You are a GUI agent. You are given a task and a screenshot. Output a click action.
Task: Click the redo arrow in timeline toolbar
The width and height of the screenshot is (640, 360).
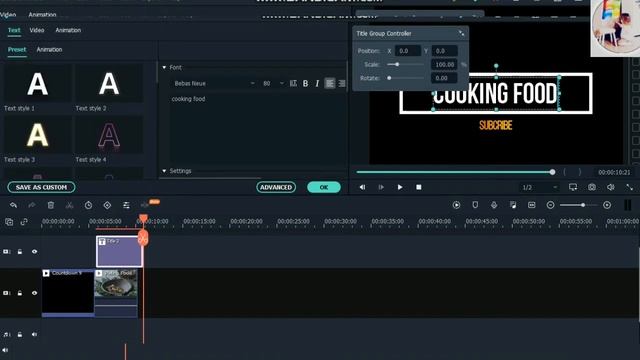32,205
